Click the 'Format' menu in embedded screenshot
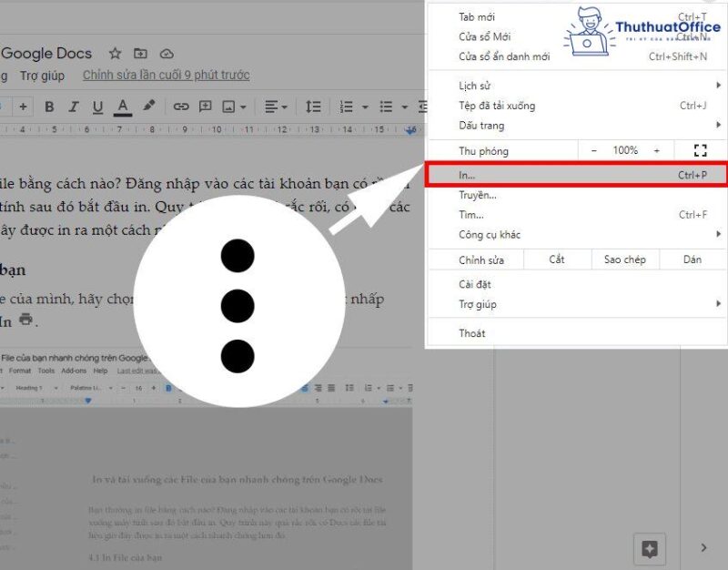 point(20,371)
